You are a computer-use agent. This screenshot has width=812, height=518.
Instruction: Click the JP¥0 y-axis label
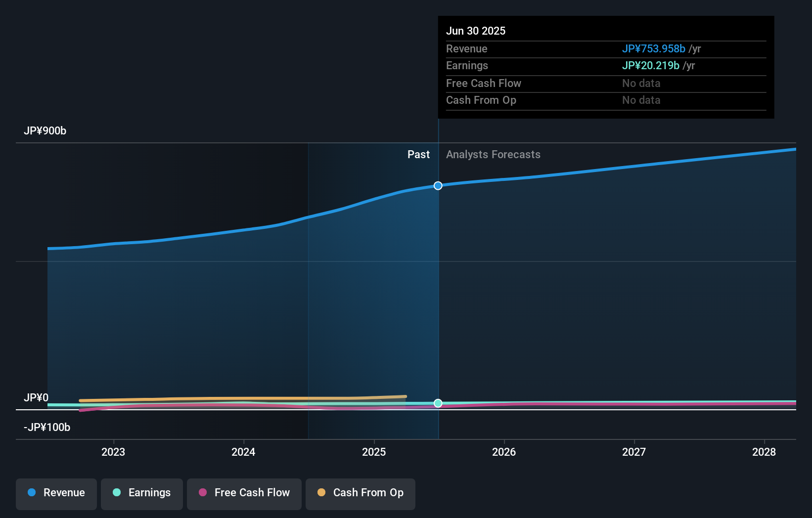36,398
